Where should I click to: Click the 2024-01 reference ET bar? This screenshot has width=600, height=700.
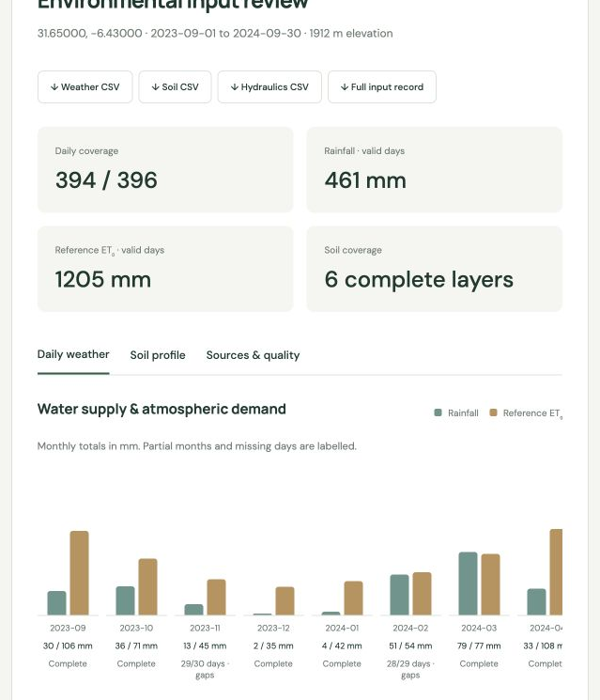tap(353, 599)
